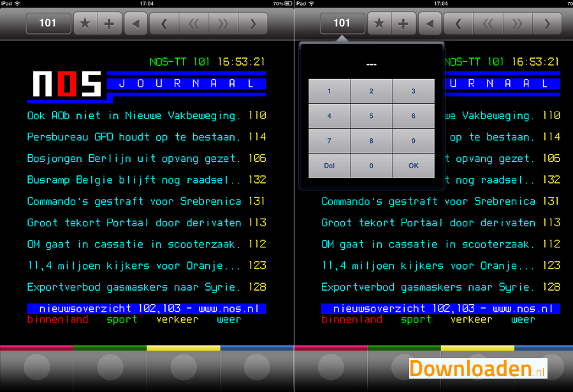Tap 'verkeer' label in right screen
This screenshot has width=573, height=392.
(x=472, y=319)
